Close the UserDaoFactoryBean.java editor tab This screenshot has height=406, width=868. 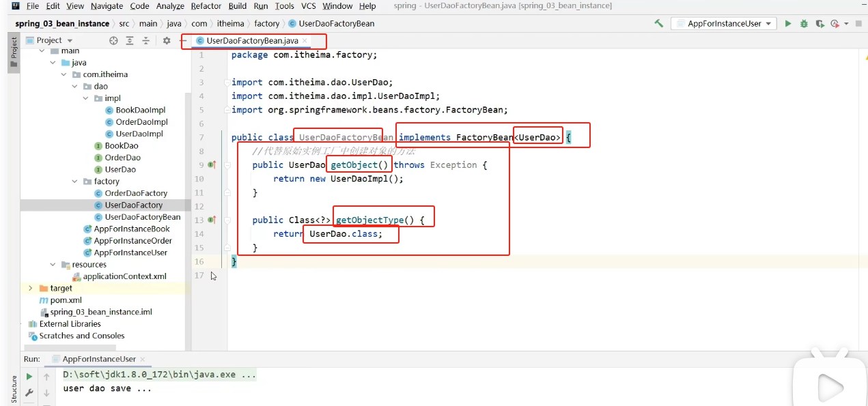(305, 41)
